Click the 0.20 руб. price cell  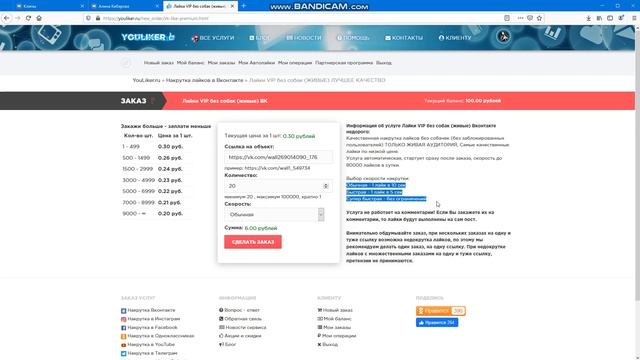170,213
